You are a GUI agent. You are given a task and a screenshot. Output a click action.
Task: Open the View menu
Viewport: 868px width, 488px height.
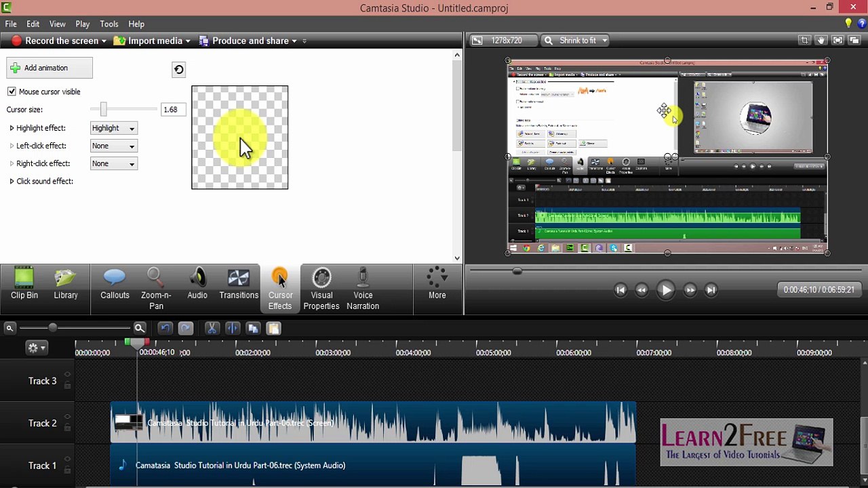tap(58, 24)
